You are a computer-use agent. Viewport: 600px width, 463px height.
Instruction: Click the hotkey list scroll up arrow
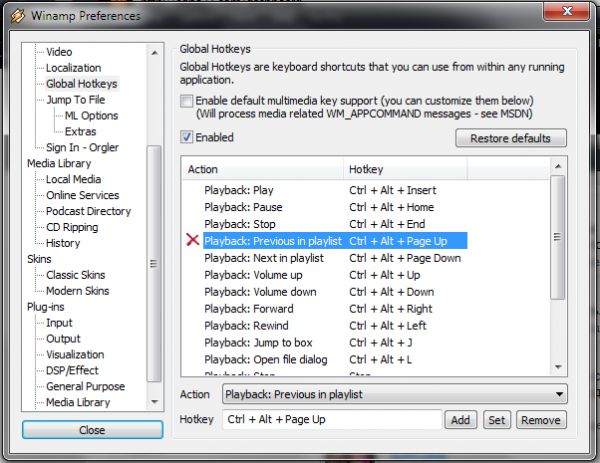coord(558,166)
